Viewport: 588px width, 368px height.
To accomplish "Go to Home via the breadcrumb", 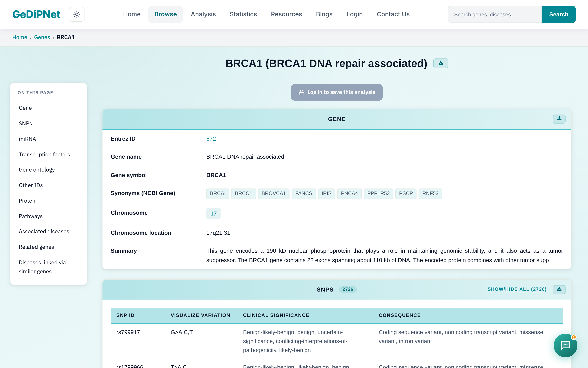I will click(x=20, y=37).
